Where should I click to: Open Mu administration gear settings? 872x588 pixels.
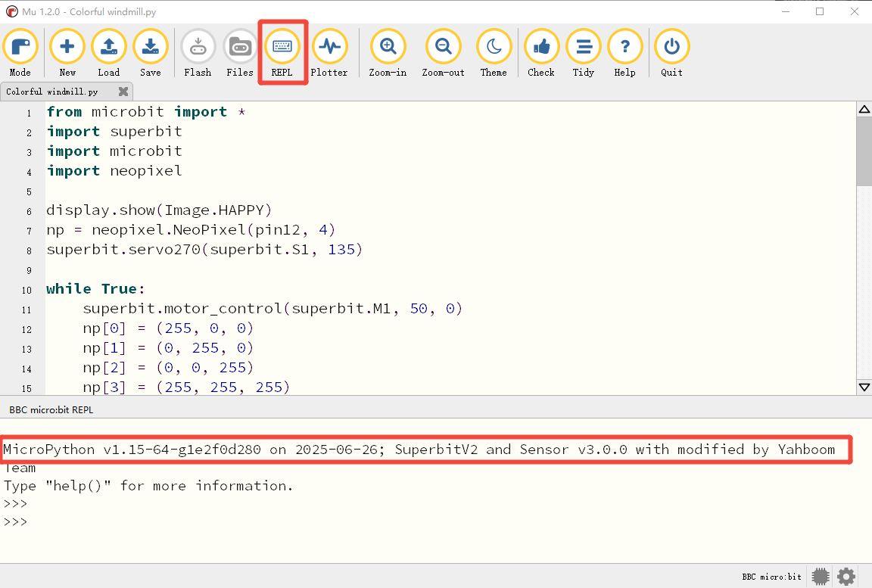[x=846, y=577]
